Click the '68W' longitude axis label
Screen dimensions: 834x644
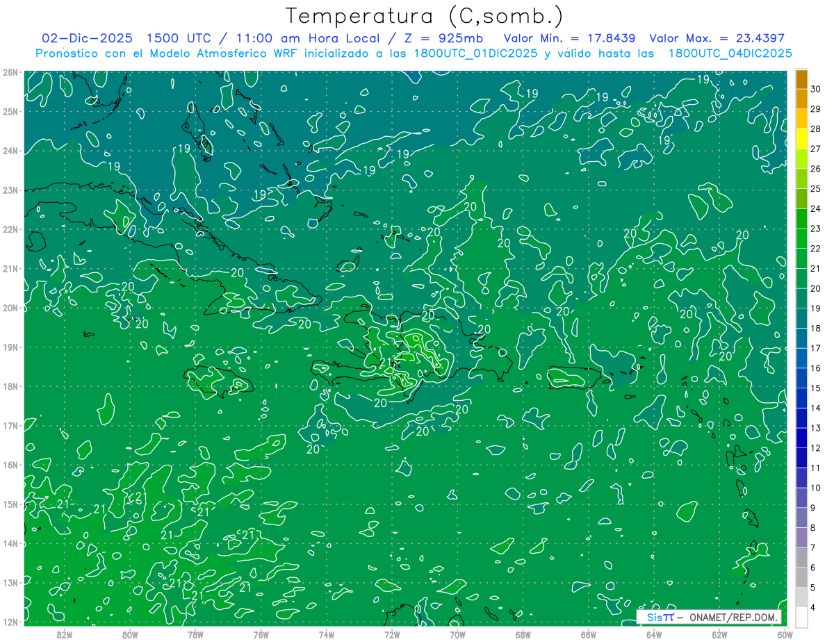click(x=523, y=634)
